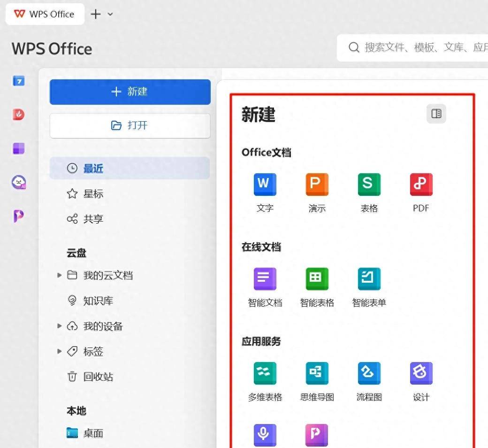Image resolution: width=488 pixels, height=448 pixels.
Task: Select 最近 in the sidebar
Action: coord(93,168)
